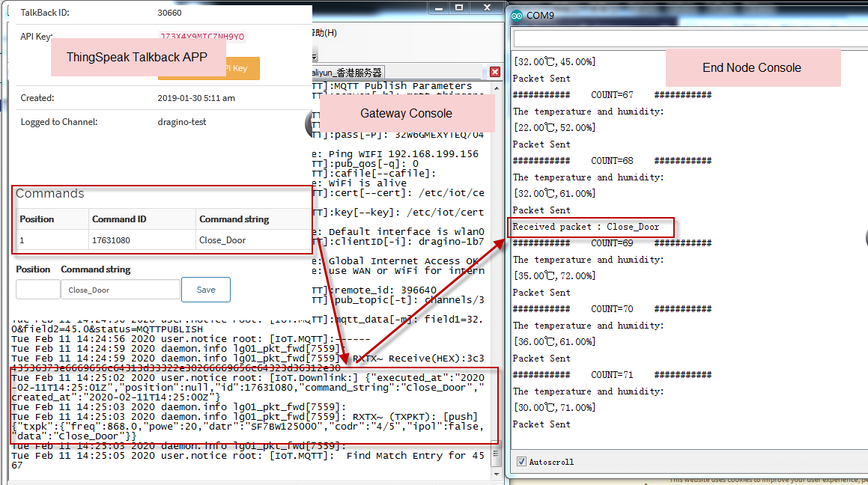Click the COUNT=71 line in the COM9 console

click(612, 375)
